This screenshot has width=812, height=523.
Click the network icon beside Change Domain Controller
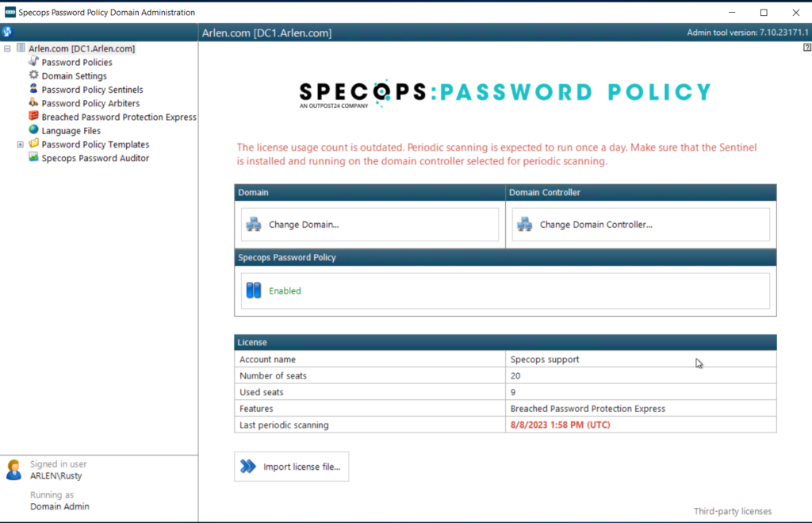point(525,224)
